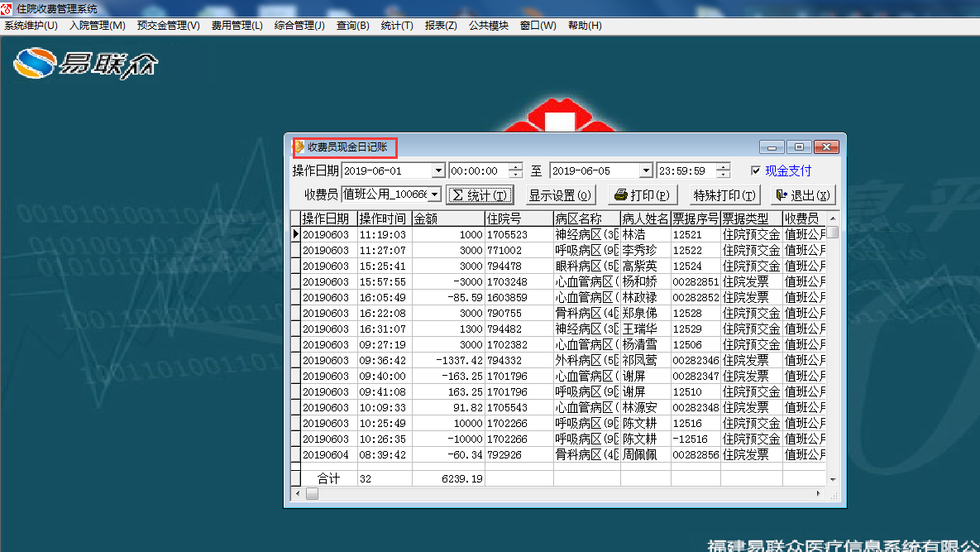Click the 住院号 column header
980x552 pixels.
519,218
